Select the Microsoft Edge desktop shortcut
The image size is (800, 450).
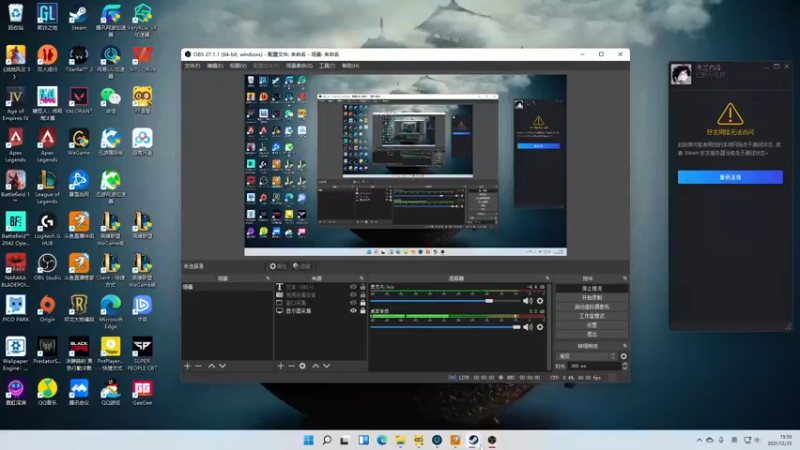click(110, 312)
